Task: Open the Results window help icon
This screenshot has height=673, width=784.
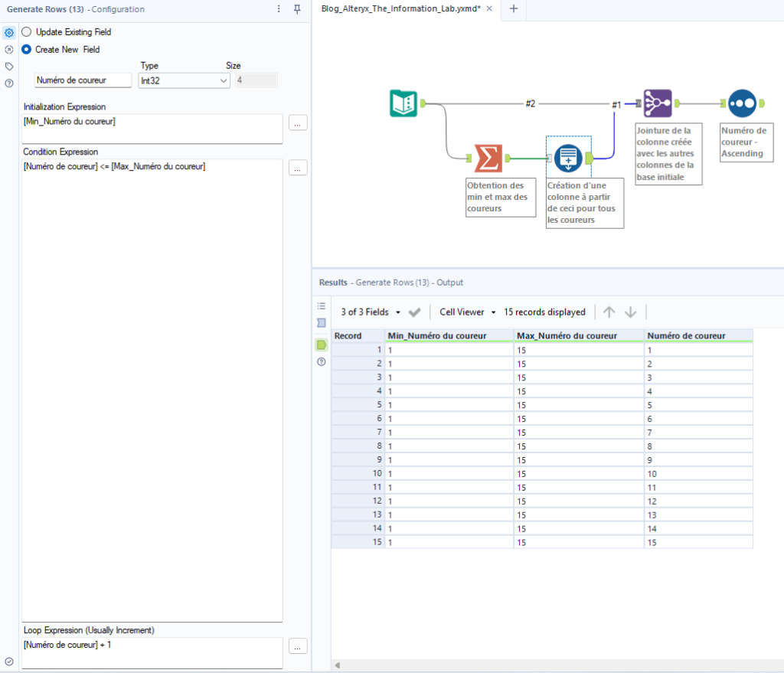Action: click(x=322, y=361)
